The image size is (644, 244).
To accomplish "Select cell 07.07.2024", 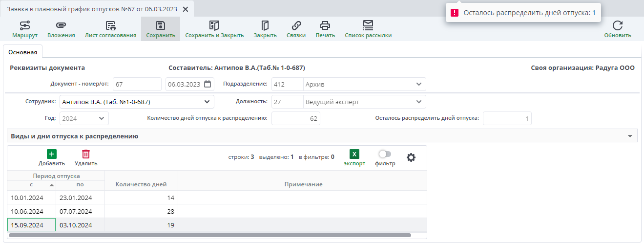I will point(80,211).
